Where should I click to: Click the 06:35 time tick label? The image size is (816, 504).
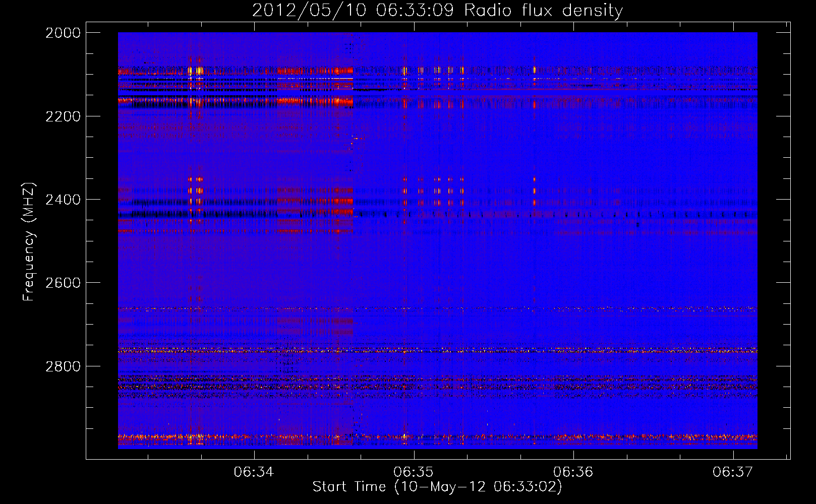414,472
